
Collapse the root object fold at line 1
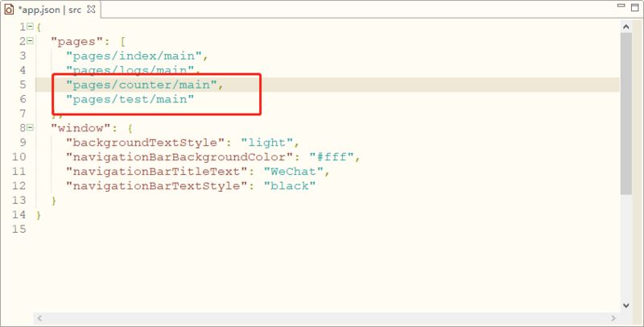tap(30, 27)
